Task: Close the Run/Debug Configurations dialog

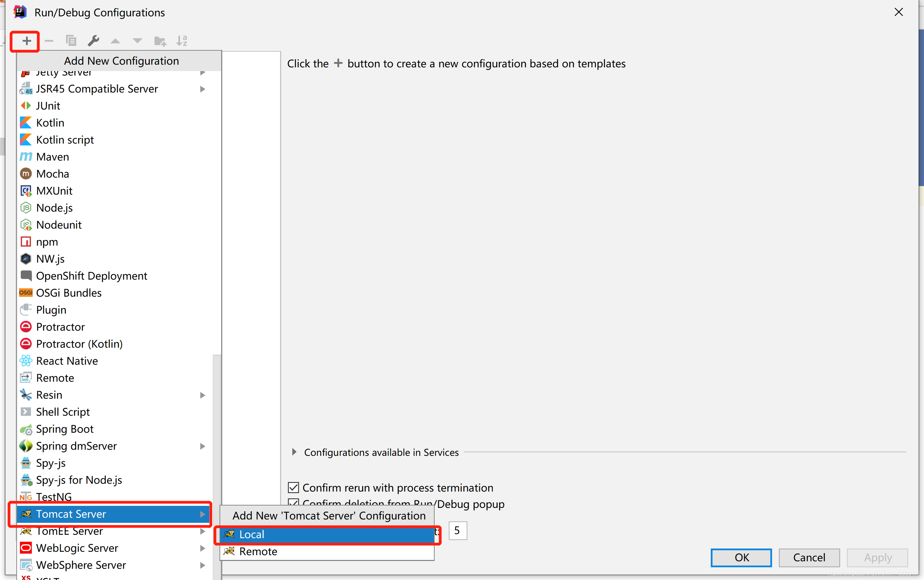Action: click(898, 12)
